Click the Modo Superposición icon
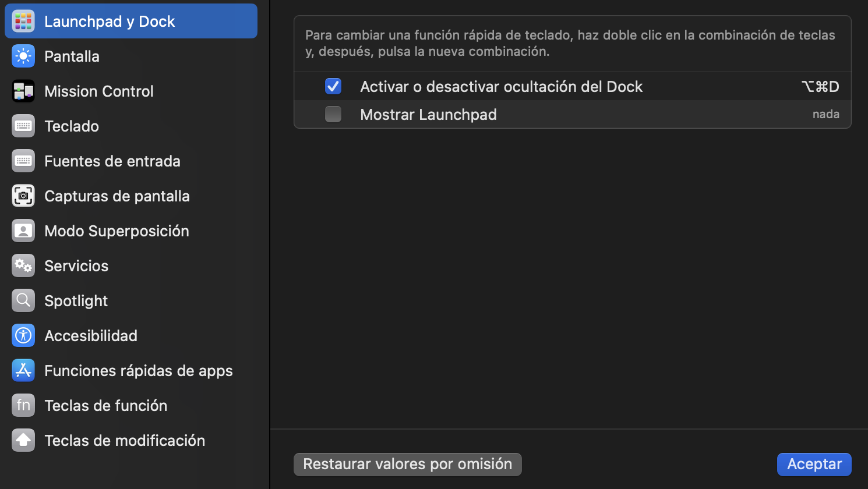The image size is (868, 489). 23,231
